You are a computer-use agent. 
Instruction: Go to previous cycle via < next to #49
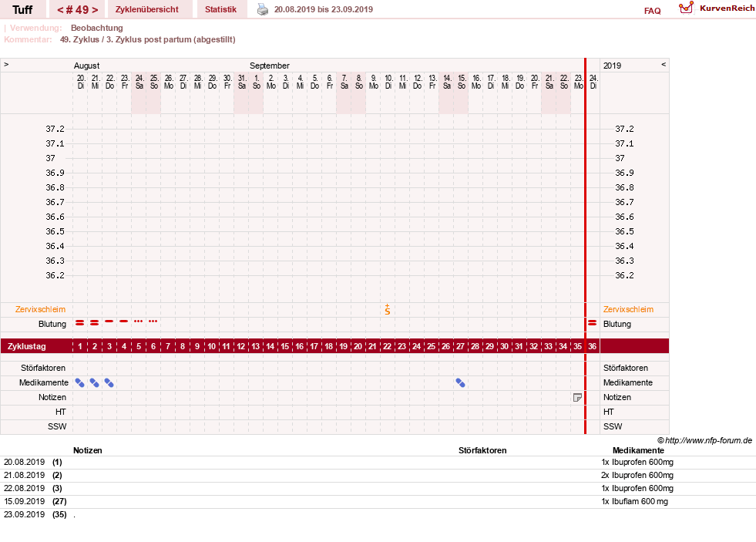(x=60, y=10)
